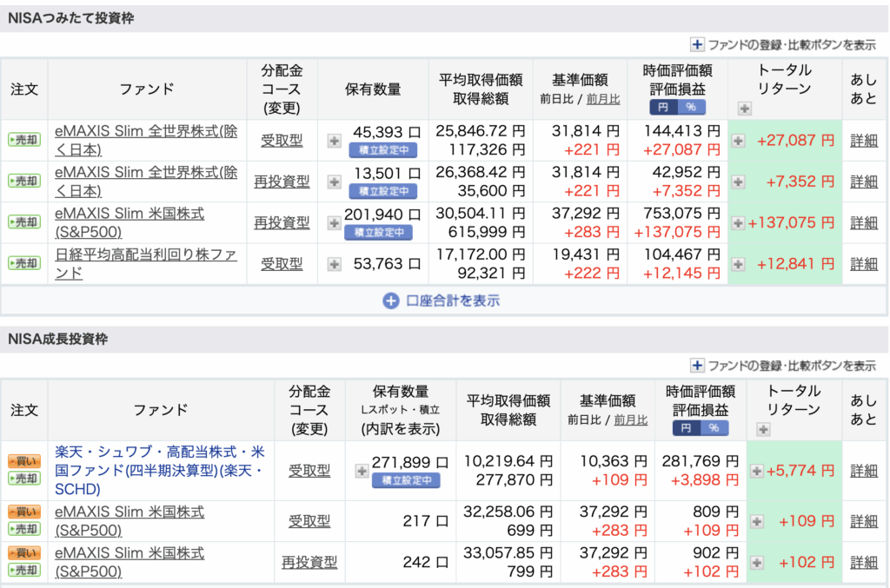The height and width of the screenshot is (588, 890).
Task: Click plus icon beside +137,075円 total return
Action: 738,223
